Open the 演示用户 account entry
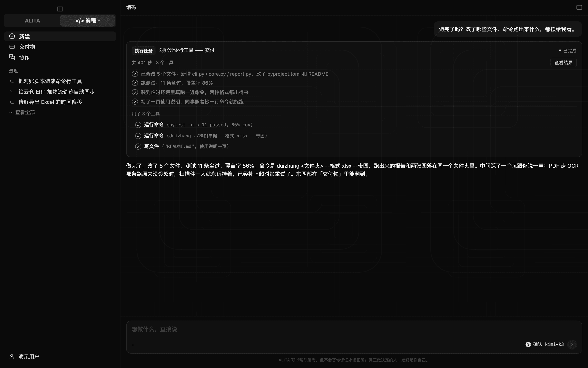This screenshot has width=588, height=368. point(60,357)
